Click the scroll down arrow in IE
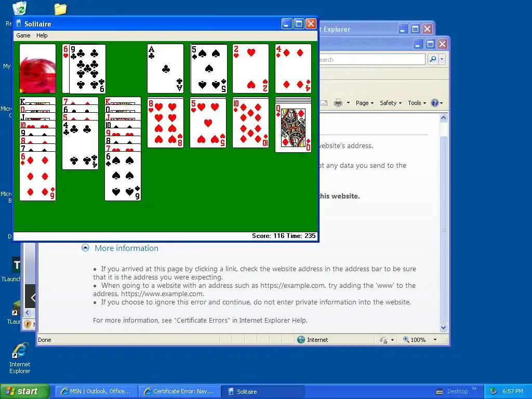Viewport: 532px width, 399px height. (444, 328)
